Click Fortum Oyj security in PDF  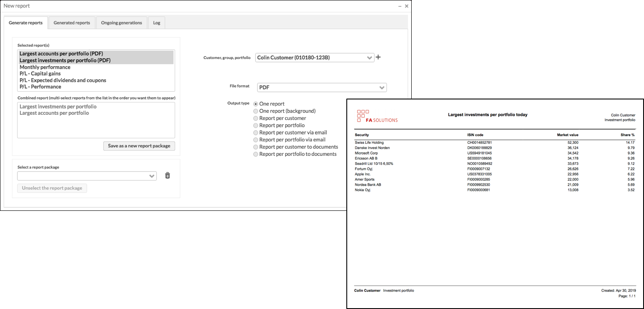tap(364, 169)
